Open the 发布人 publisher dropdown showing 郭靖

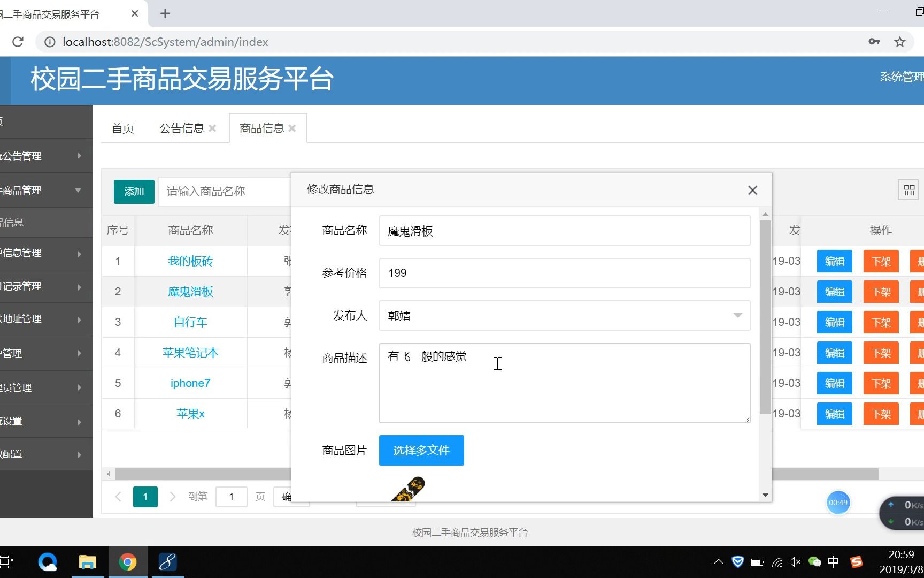[738, 316]
